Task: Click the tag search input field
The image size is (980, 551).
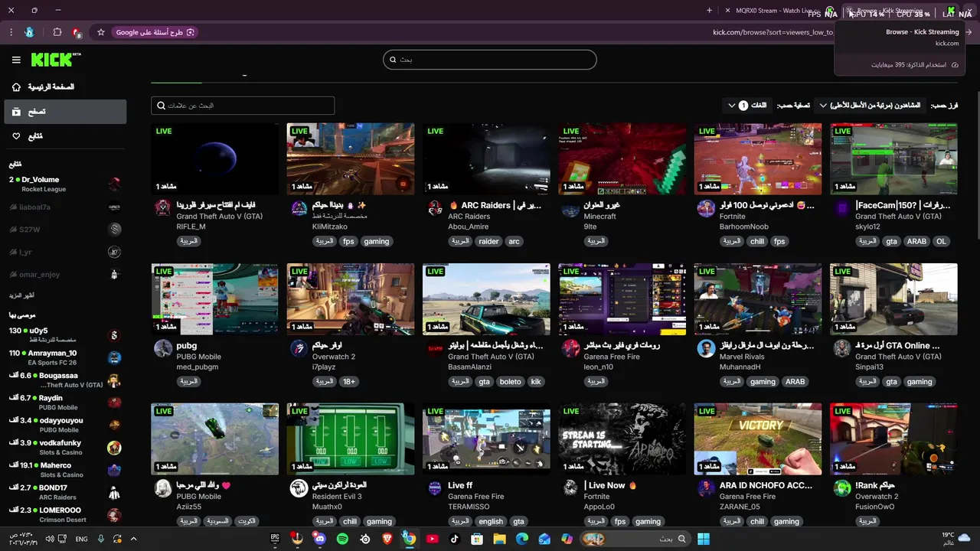Action: tap(243, 106)
